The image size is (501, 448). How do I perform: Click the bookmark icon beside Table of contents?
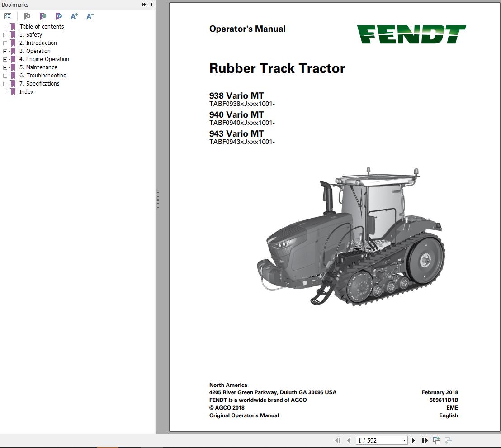[13, 27]
